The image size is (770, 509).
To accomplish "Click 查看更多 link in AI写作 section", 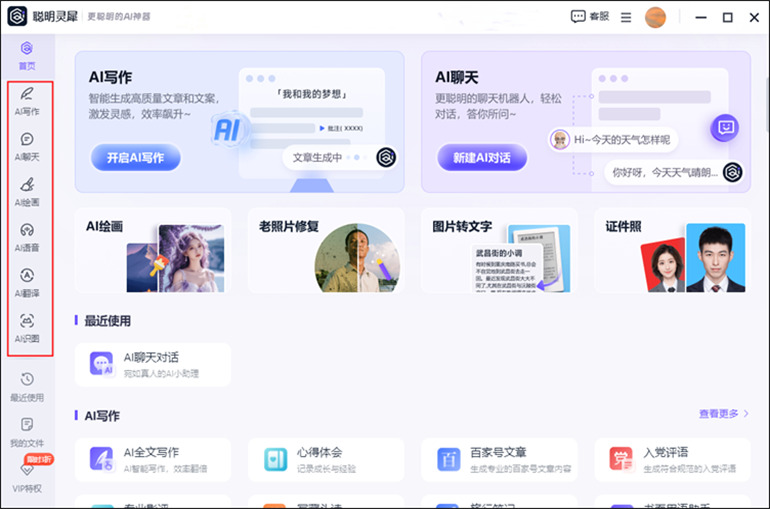I will click(x=718, y=414).
